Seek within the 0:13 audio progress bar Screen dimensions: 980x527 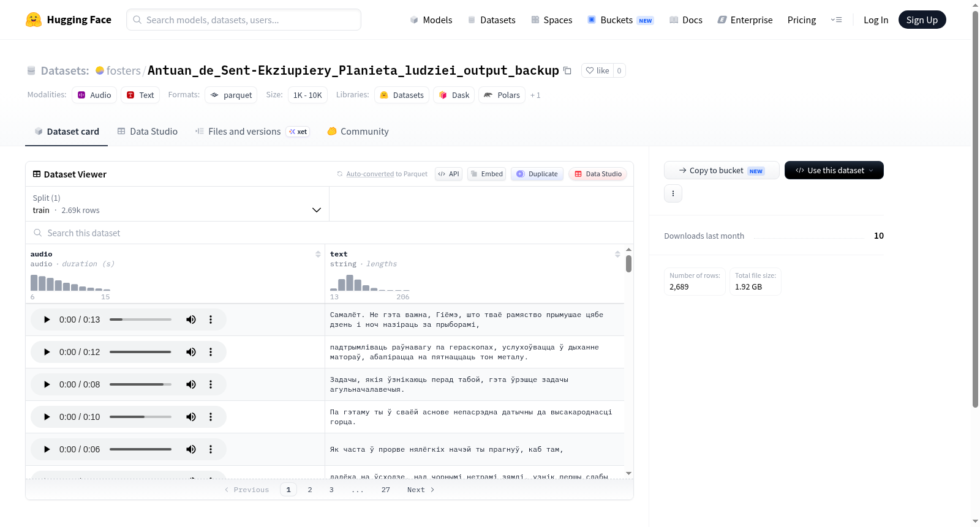(140, 320)
